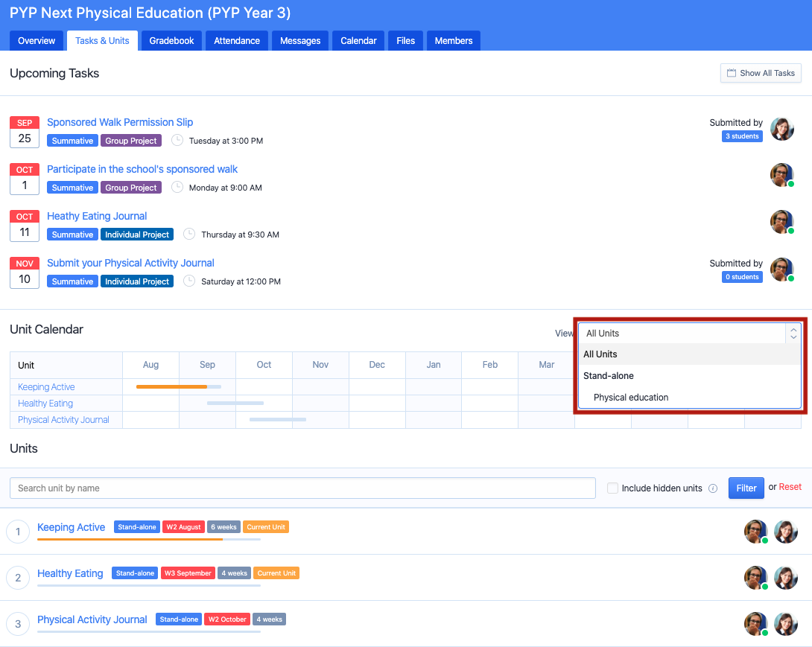Screen dimensions: 812x647
Task: Click the teacher avatar for Sponsored Walk Permission Slip
Action: tap(781, 129)
